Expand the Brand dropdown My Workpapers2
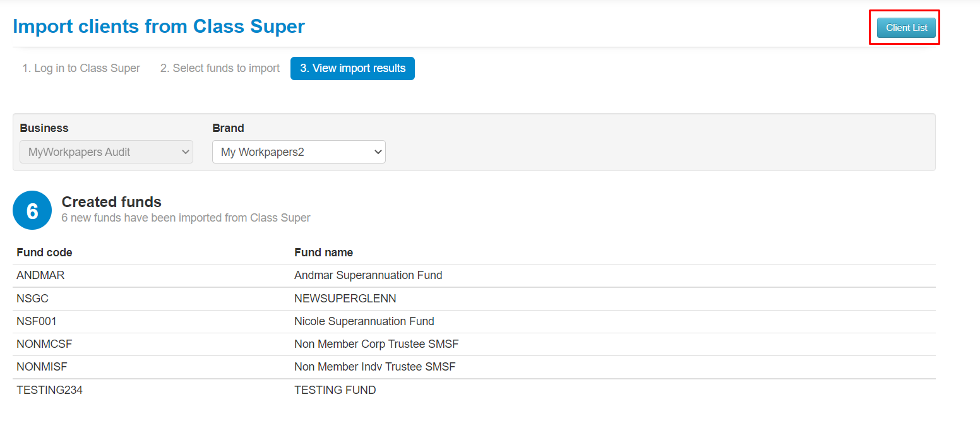 pyautogui.click(x=299, y=152)
